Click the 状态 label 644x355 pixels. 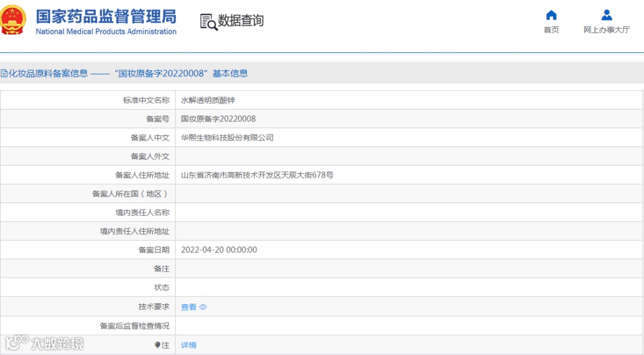pos(162,288)
